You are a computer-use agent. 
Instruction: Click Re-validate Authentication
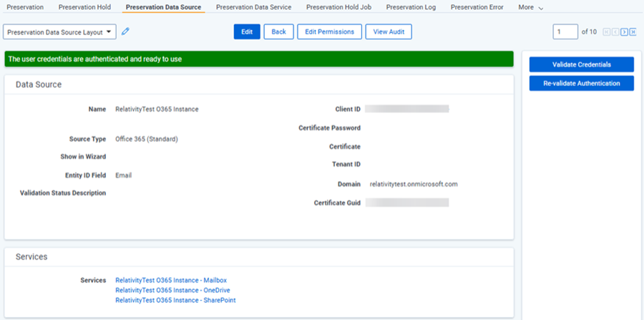pos(582,83)
